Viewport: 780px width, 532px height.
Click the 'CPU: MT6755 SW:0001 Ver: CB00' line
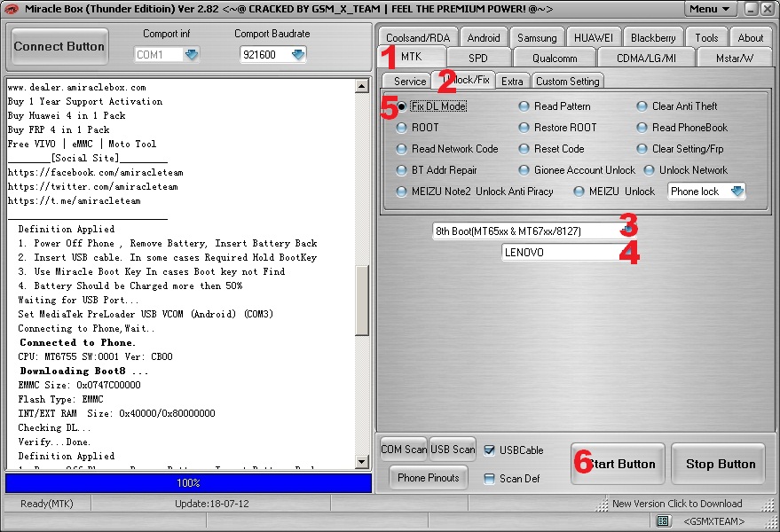[95, 357]
